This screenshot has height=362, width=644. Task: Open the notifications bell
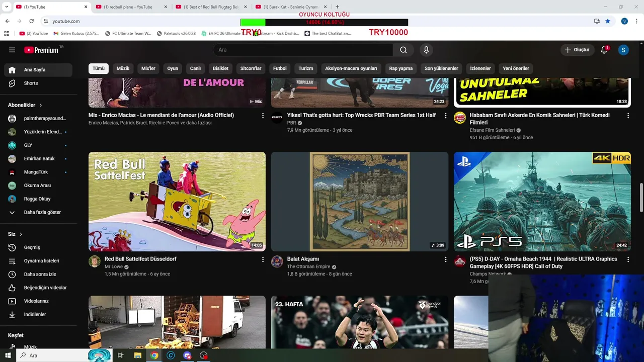[x=604, y=50]
